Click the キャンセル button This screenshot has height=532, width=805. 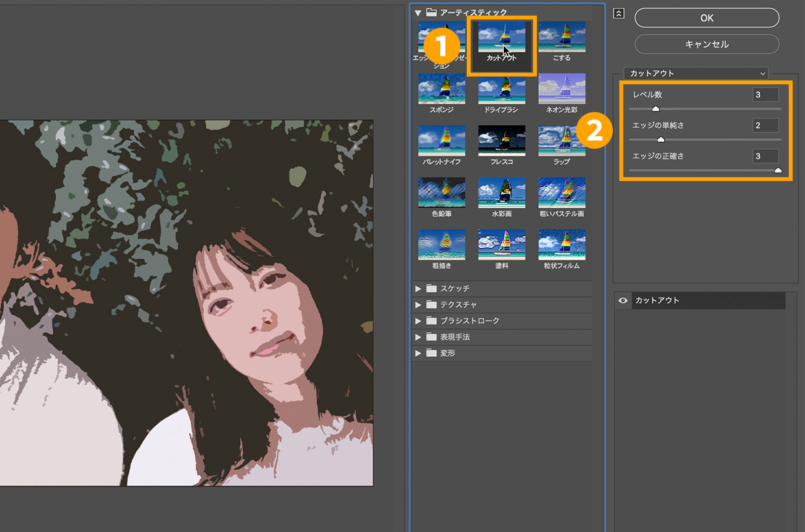point(707,44)
